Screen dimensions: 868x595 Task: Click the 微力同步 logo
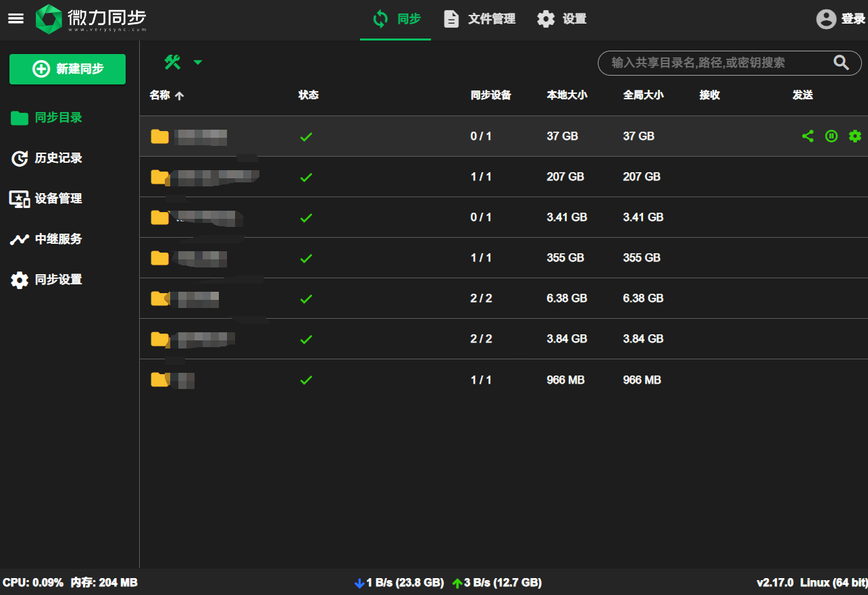click(91, 19)
